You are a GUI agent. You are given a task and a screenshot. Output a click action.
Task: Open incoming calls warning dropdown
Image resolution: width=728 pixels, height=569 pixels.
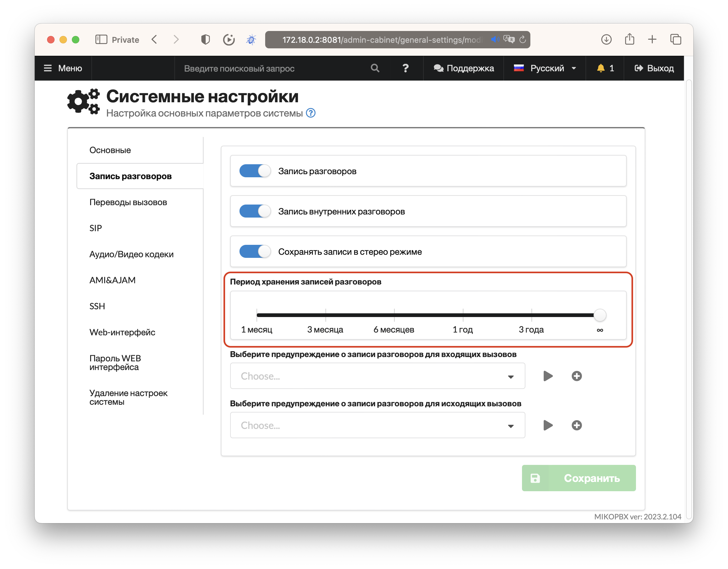point(377,376)
